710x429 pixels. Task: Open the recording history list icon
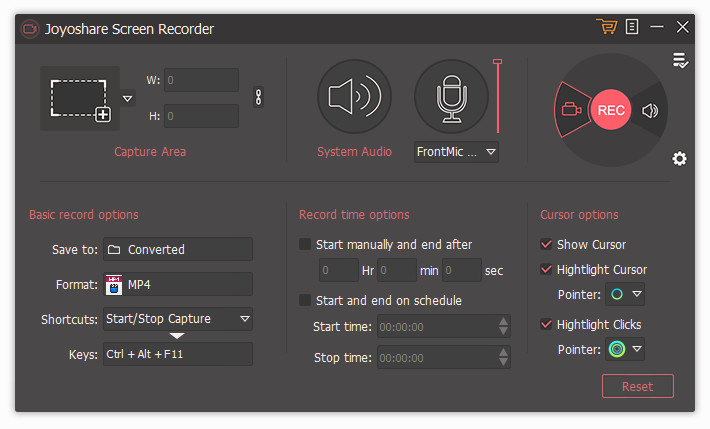click(680, 60)
